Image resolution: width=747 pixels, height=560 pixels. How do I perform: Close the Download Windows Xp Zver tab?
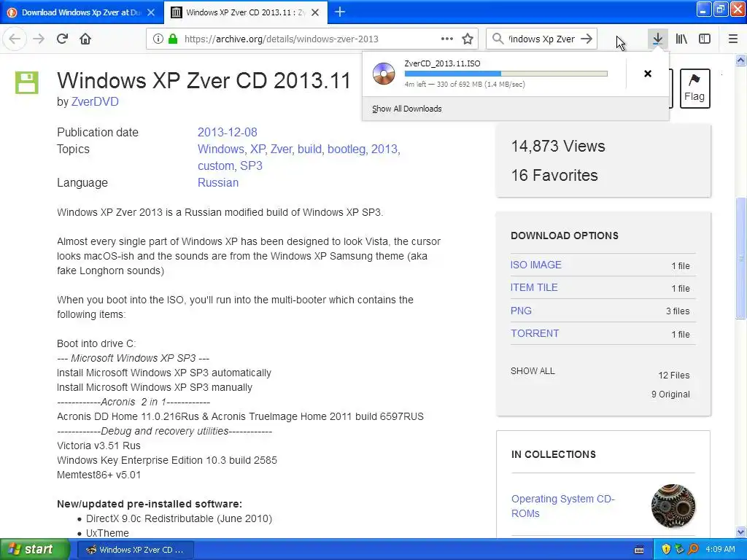click(x=151, y=12)
